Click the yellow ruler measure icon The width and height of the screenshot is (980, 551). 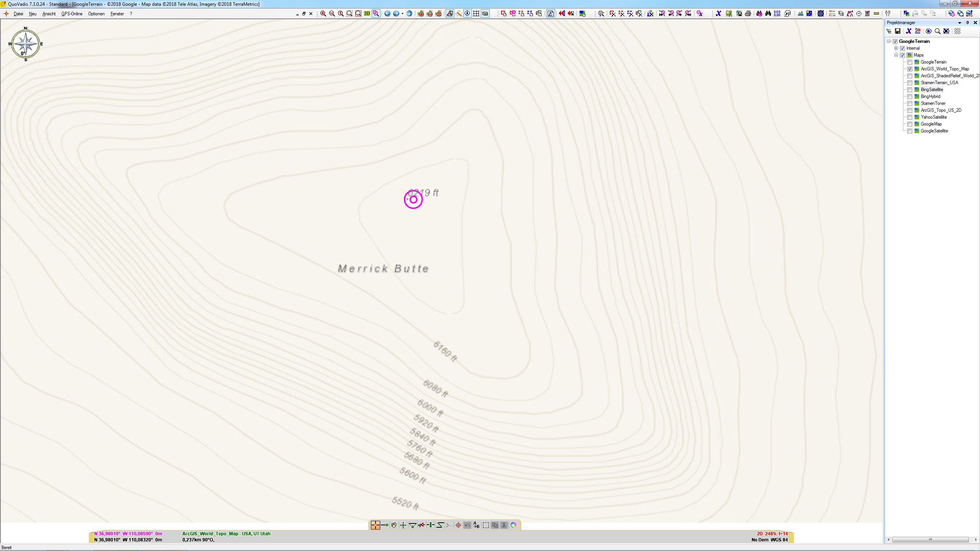coord(876,14)
